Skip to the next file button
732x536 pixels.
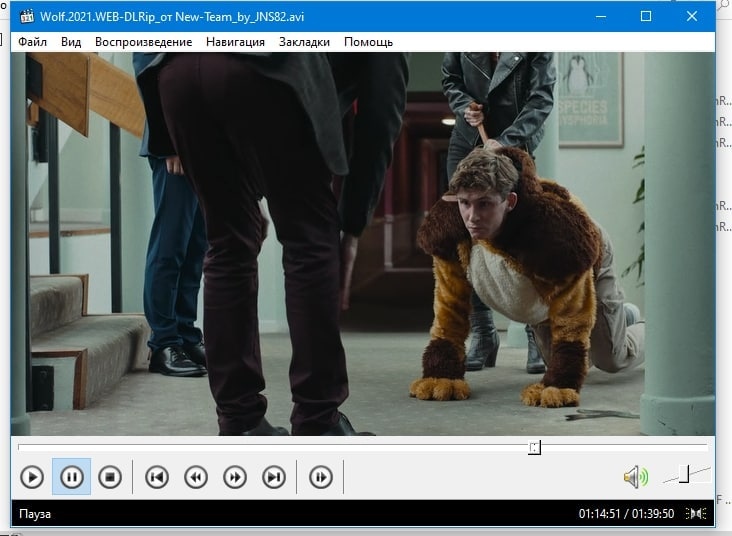[x=274, y=477]
